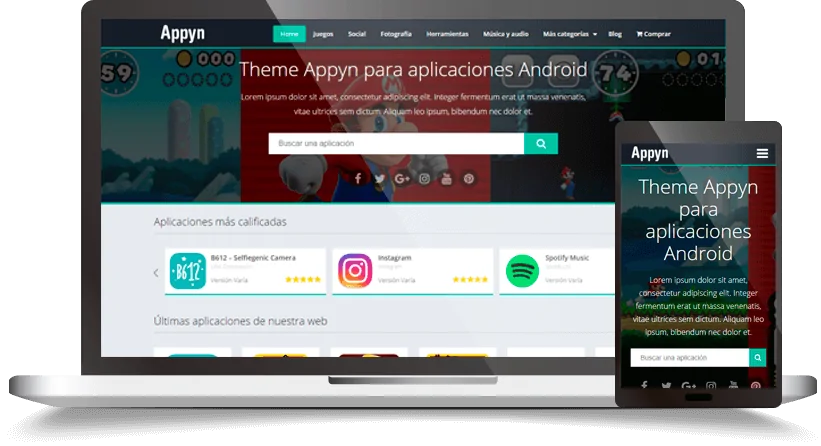The height and width of the screenshot is (446, 821).
Task: Click the Appyn logo on the laptop header
Action: (x=183, y=33)
